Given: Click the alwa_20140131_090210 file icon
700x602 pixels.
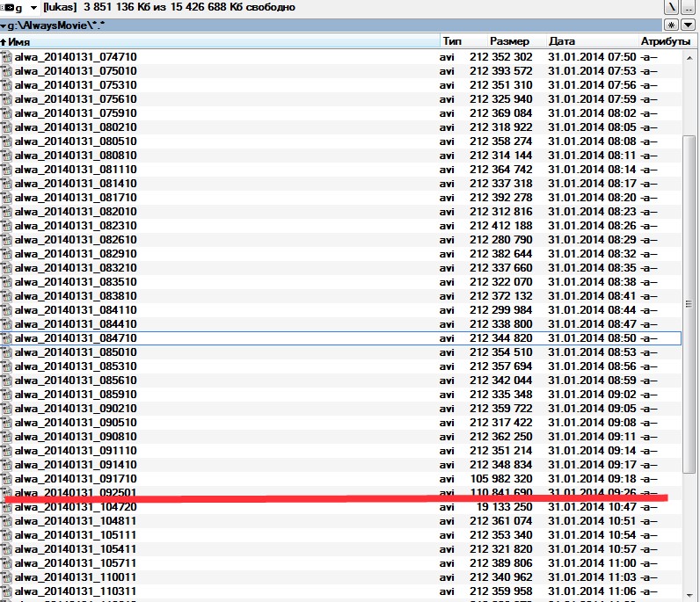Looking at the screenshot, I should pos(7,409).
